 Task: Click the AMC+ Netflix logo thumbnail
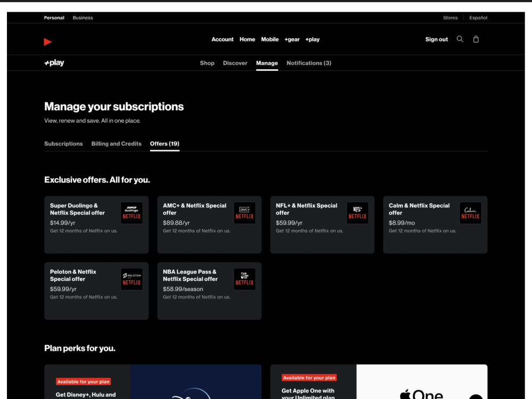[245, 213]
